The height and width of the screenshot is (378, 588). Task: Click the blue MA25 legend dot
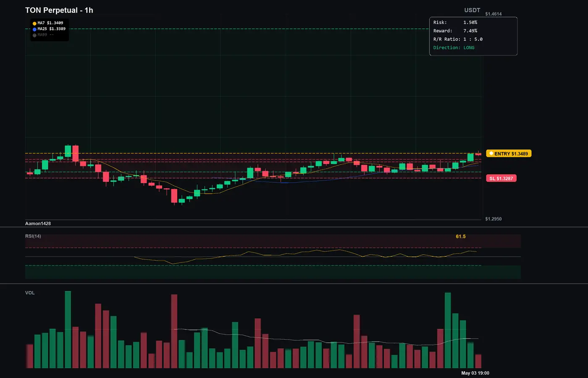click(x=34, y=29)
